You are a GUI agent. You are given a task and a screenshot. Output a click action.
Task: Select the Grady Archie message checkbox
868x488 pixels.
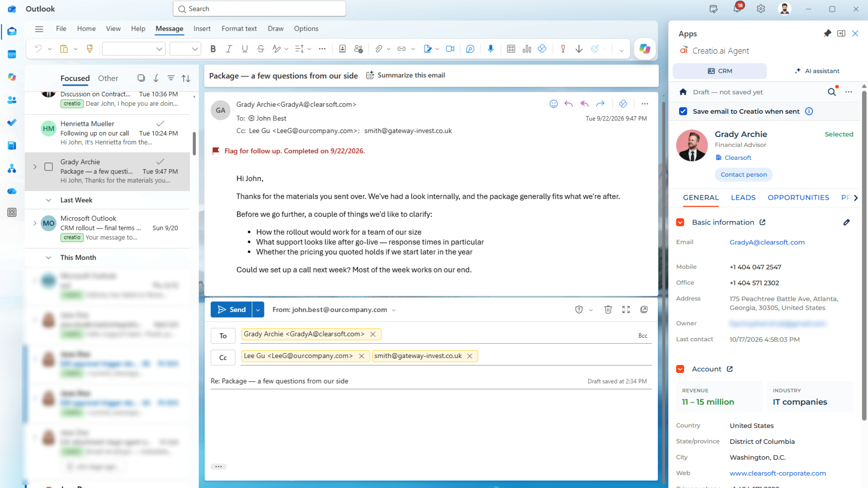[49, 166]
